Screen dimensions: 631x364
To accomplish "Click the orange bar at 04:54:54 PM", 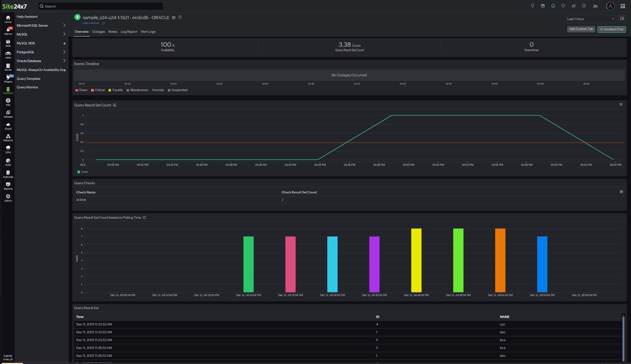I will click(x=500, y=260).
